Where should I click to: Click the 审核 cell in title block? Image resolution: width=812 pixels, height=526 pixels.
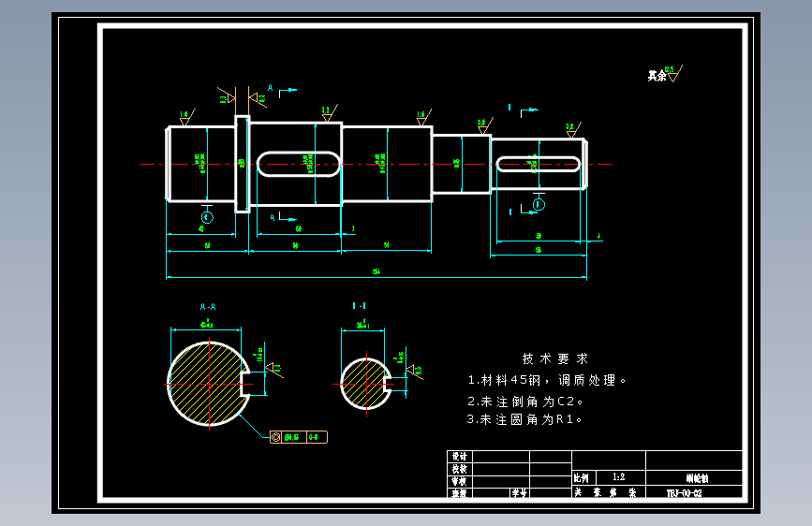[459, 481]
